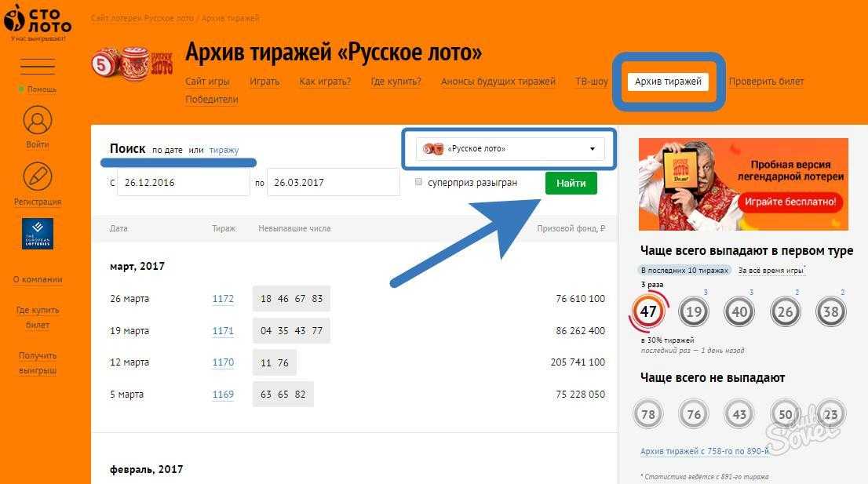Image resolution: width=868 pixels, height=484 pixels.
Task: Toggle the суперприз разыгран checkbox
Action: pos(418,182)
